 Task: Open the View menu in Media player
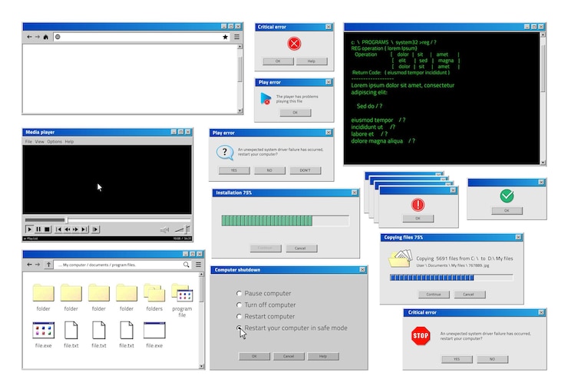(x=39, y=141)
